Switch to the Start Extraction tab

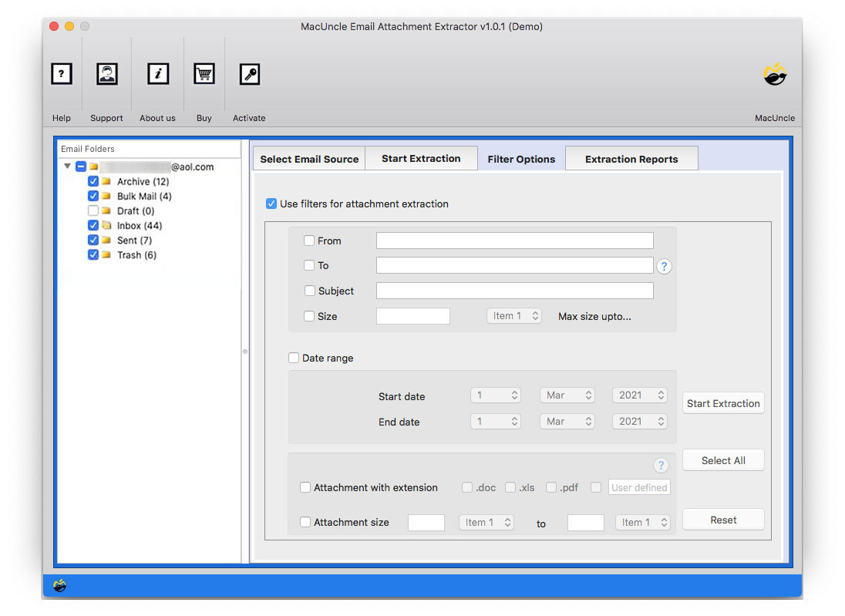click(422, 159)
